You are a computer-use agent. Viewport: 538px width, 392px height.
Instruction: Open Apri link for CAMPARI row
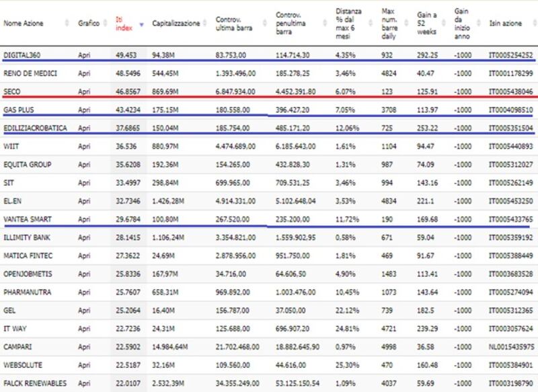pyautogui.click(x=84, y=347)
